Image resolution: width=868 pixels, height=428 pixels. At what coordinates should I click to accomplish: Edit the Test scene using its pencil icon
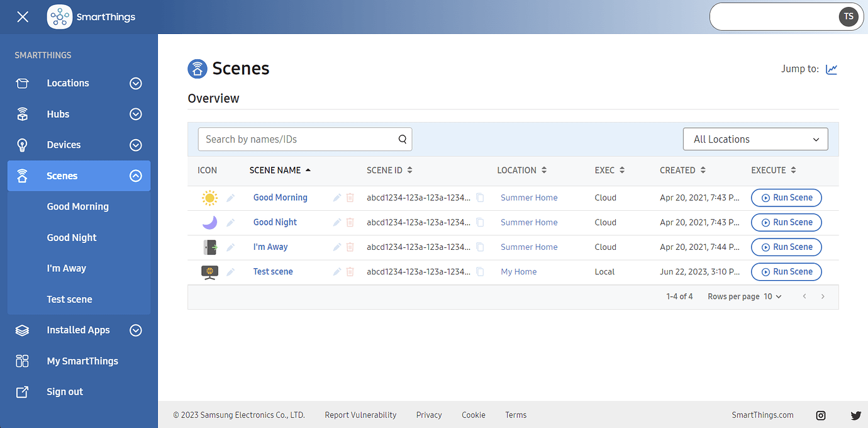[337, 271]
